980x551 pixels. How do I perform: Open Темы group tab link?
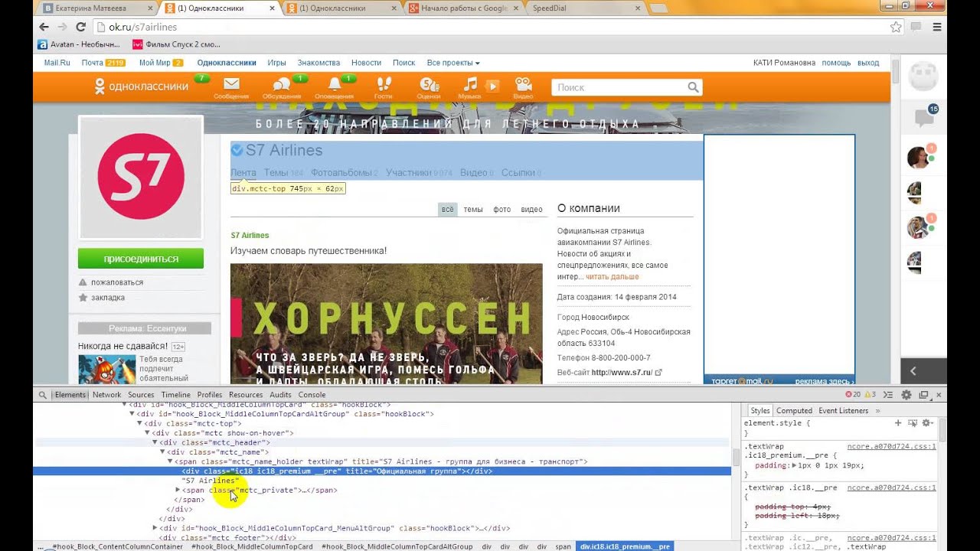276,173
